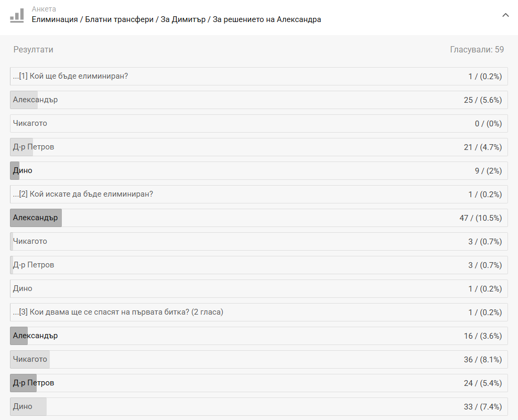Select Чикагото row with 0 votes
This screenshot has height=420, width=518.
click(258, 124)
